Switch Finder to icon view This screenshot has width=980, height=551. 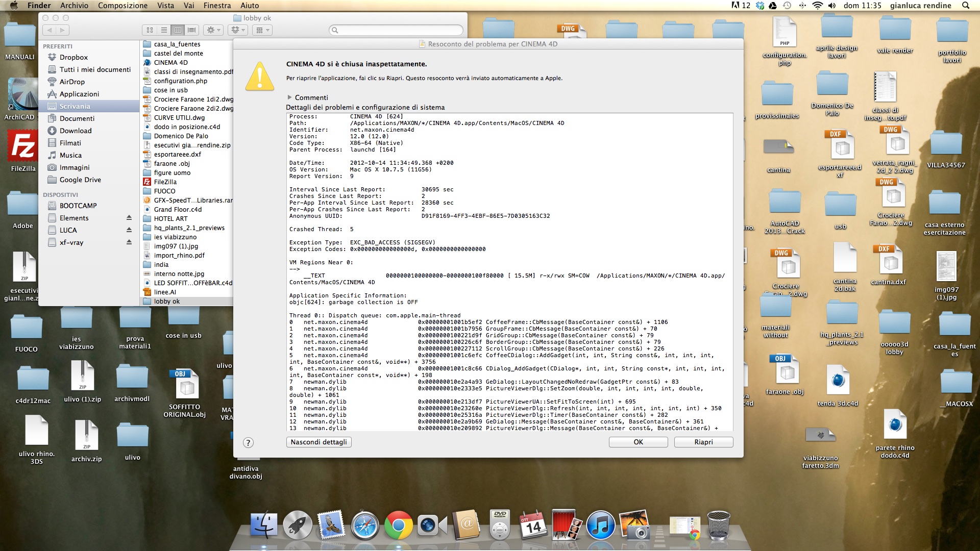coord(150,30)
